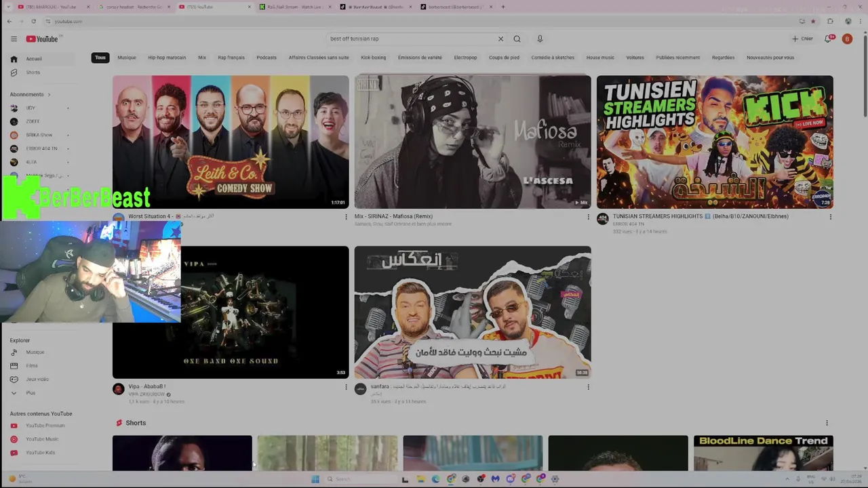The image size is (868, 488).
Task: Reload the page
Action: click(x=33, y=21)
